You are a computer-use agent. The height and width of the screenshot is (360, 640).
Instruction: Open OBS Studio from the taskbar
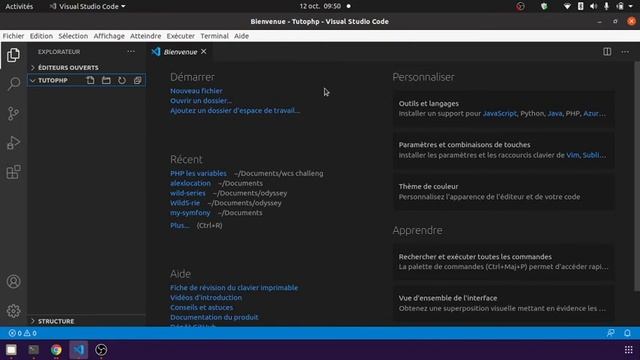pyautogui.click(x=101, y=350)
